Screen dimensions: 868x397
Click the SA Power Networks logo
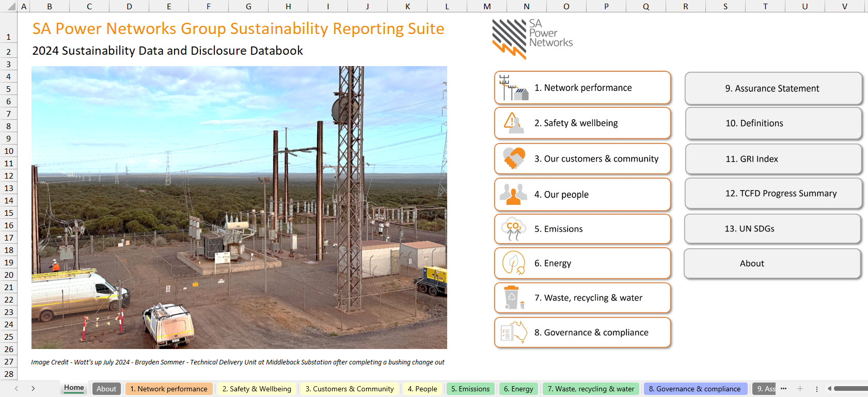pos(532,39)
